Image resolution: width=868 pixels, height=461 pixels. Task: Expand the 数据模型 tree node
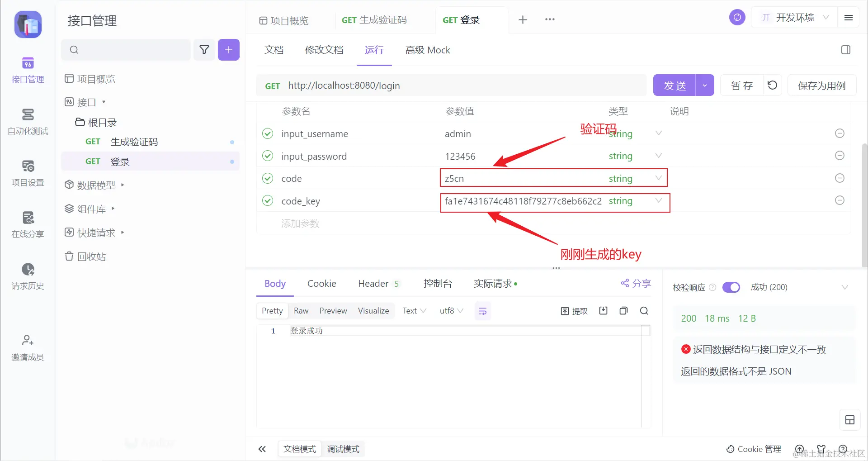[x=123, y=185]
